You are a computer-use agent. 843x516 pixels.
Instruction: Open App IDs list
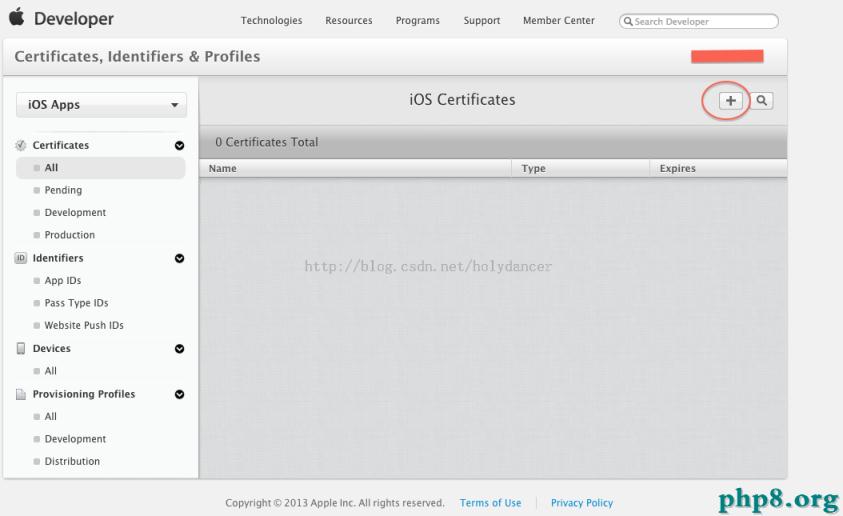(62, 281)
